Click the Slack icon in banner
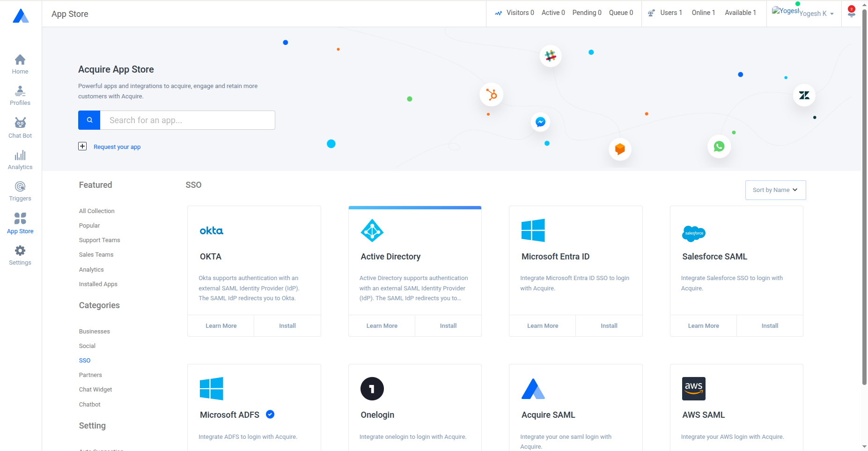 click(551, 56)
